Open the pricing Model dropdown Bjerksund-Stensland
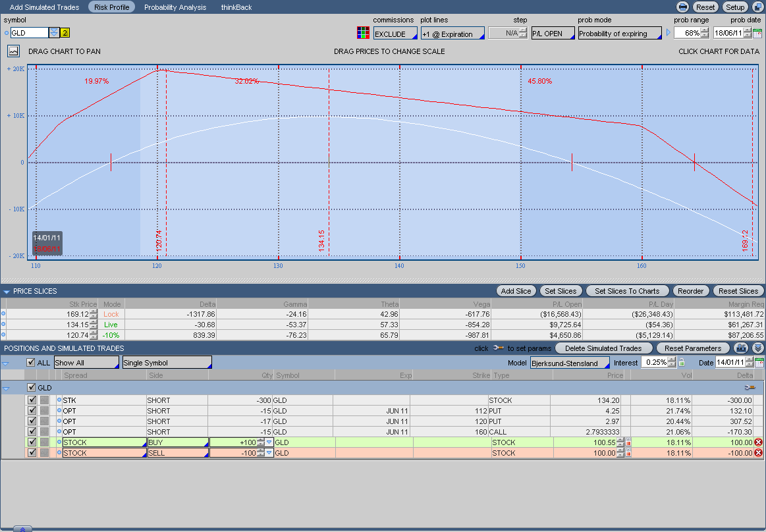 570,363
